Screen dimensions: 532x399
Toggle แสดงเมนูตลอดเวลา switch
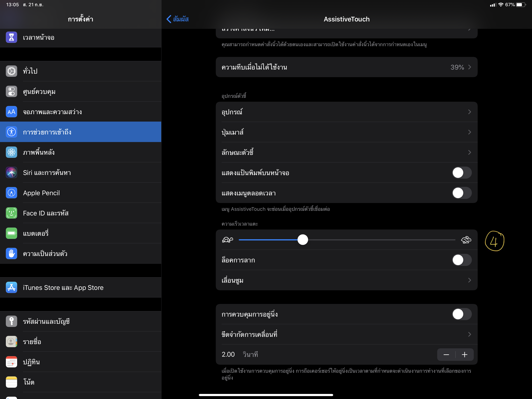(x=462, y=193)
